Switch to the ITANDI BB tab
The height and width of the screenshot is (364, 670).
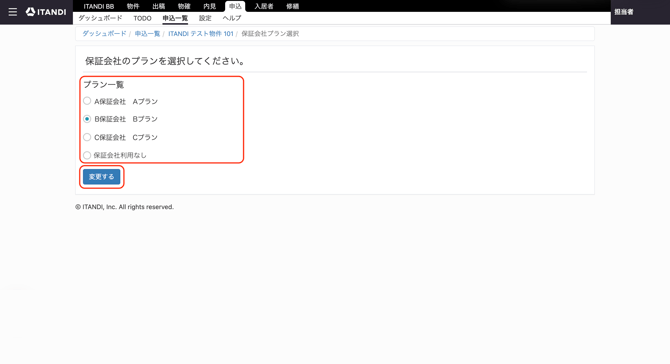point(99,6)
